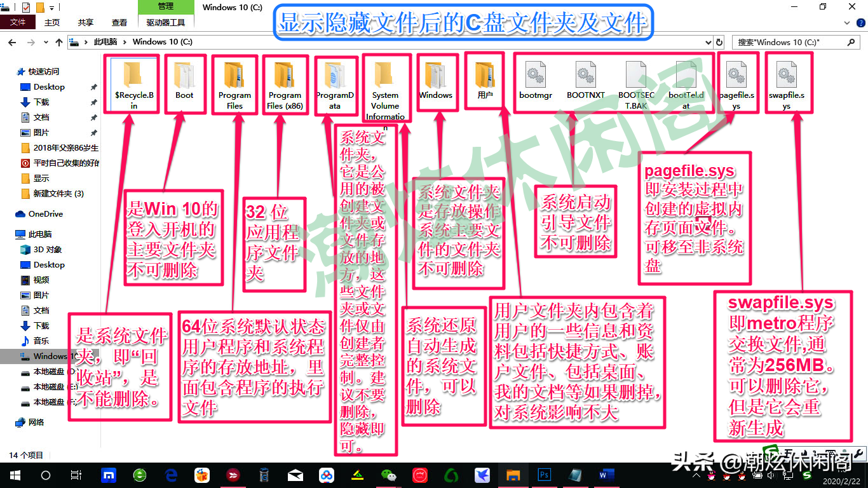Unpin Desktop via its pin icon
This screenshot has height=488, width=868.
pos(93,87)
